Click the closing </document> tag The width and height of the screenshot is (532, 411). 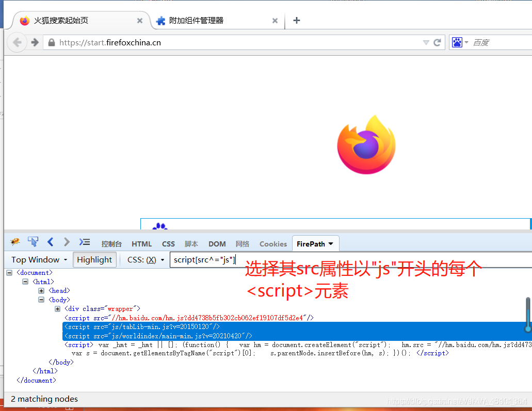tap(36, 380)
